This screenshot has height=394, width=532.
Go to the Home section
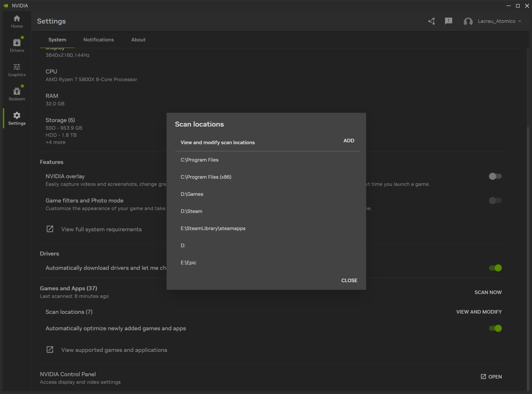pyautogui.click(x=17, y=22)
